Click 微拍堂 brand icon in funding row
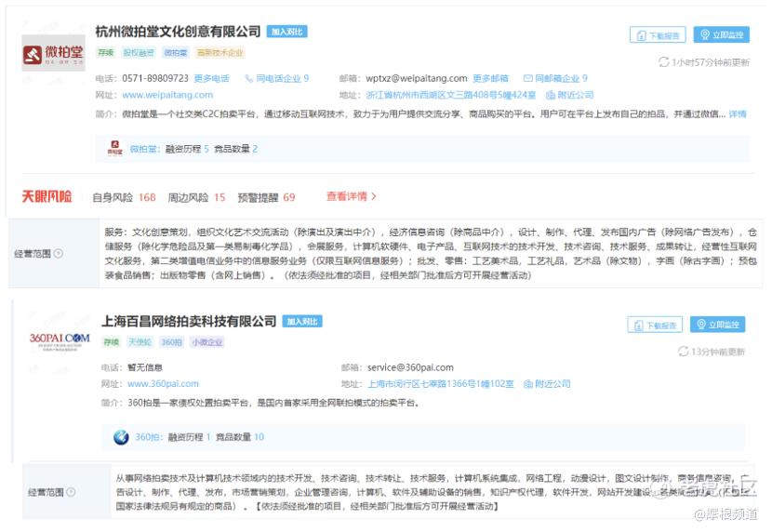 click(x=114, y=148)
